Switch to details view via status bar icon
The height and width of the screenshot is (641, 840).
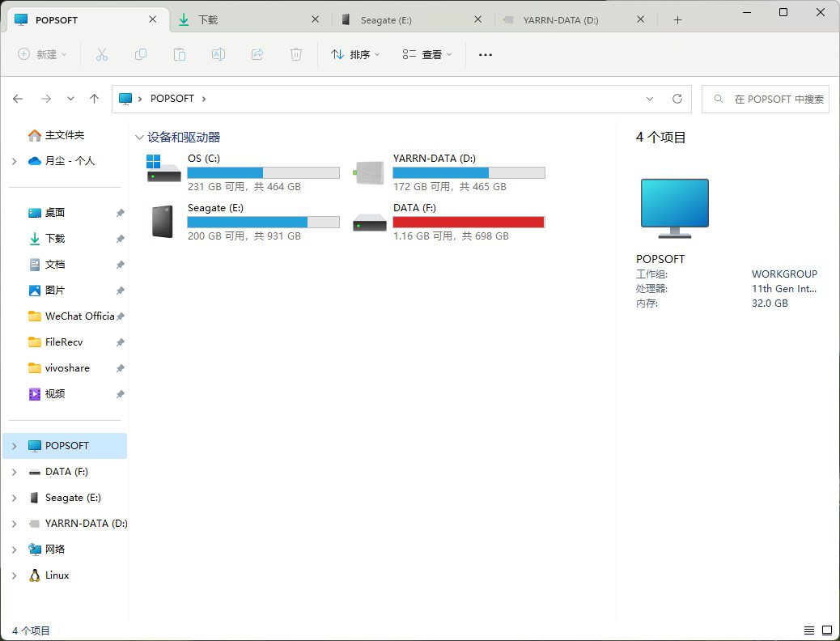[808, 630]
